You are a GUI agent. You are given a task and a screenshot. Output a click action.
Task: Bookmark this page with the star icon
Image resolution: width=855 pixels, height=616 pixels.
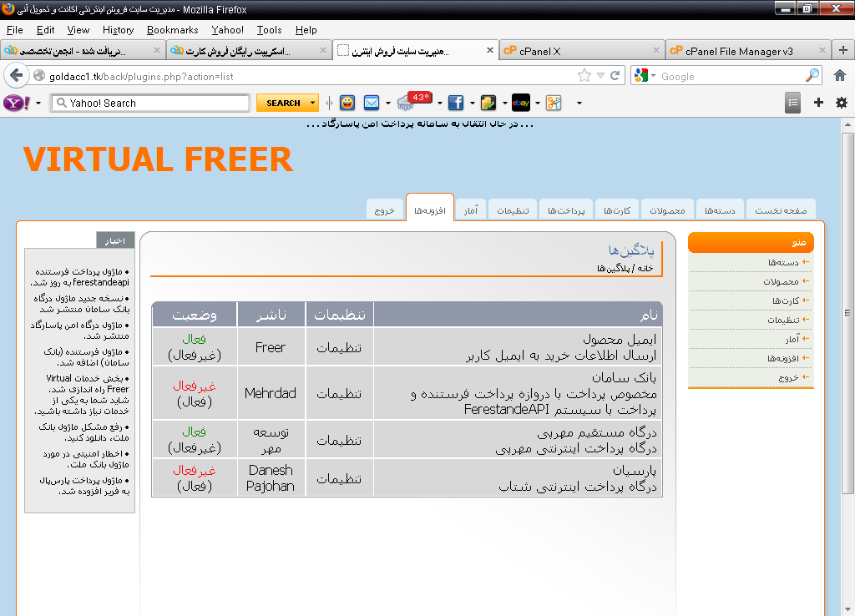pos(584,76)
